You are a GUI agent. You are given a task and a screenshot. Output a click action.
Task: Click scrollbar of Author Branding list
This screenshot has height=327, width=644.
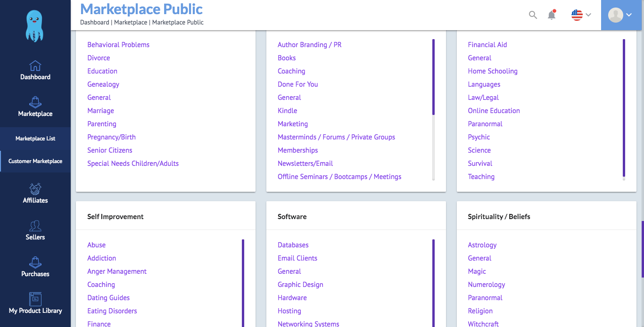[x=433, y=77]
